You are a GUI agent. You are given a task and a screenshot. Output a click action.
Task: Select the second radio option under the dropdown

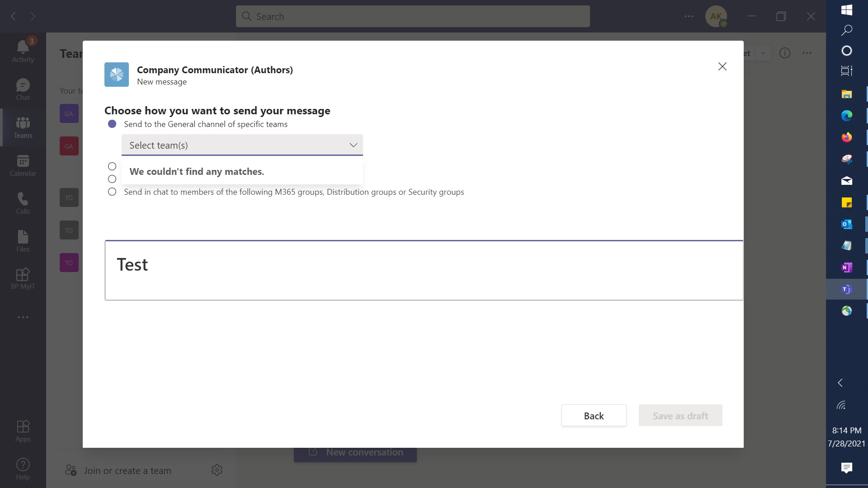tap(112, 179)
